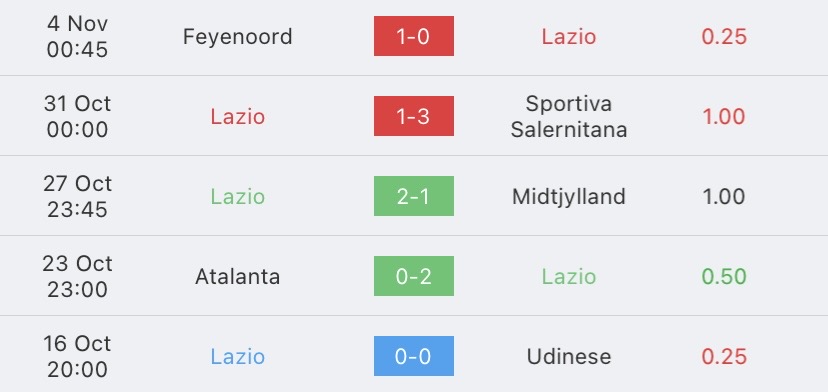Open the red Lazio link on 31 Oct
828x392 pixels.
pyautogui.click(x=238, y=117)
